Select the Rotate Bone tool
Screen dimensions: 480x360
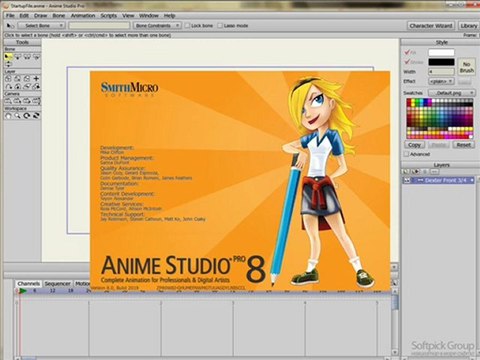37,57
